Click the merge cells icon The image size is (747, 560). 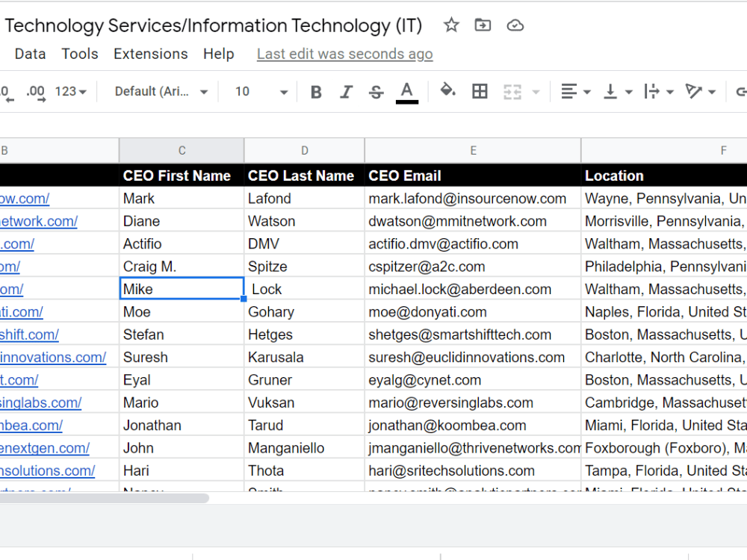click(x=512, y=91)
